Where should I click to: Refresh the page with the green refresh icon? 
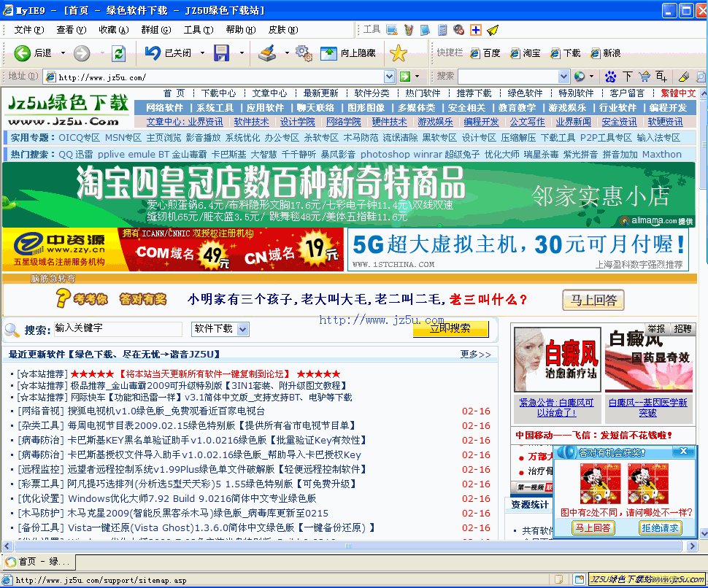(x=118, y=53)
